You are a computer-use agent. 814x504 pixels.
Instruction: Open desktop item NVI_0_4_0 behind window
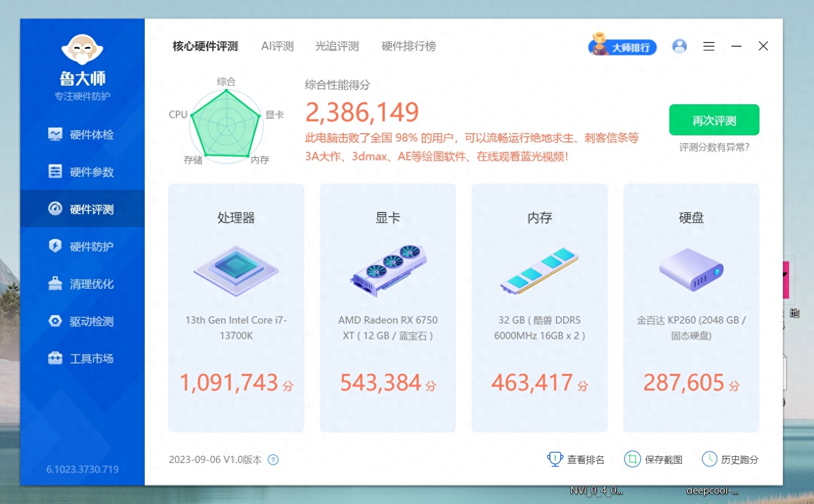(x=596, y=491)
